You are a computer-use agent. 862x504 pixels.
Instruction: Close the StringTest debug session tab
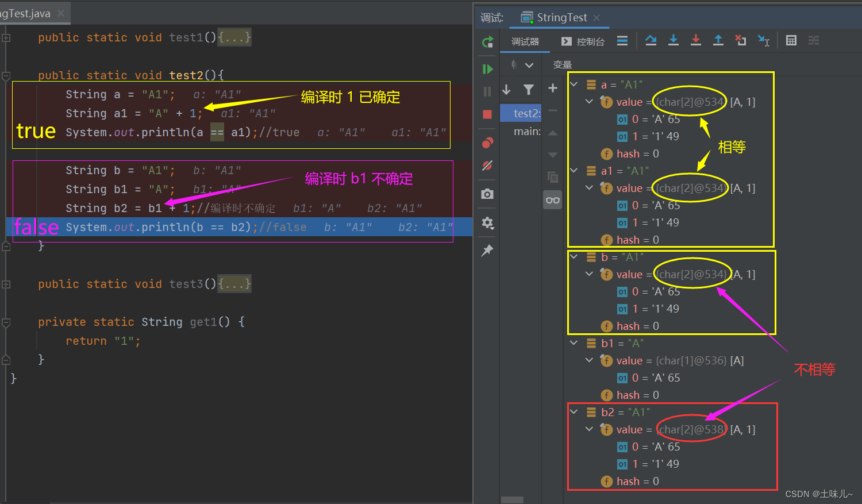point(597,18)
